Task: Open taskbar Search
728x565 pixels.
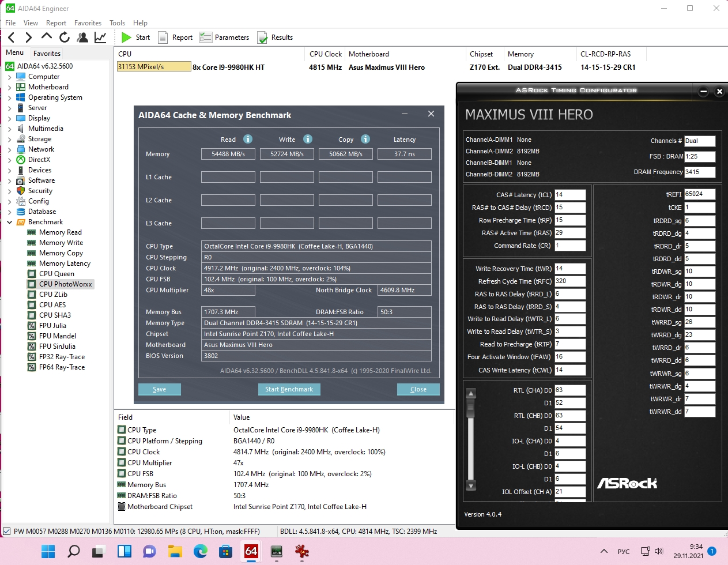Action: tap(74, 551)
